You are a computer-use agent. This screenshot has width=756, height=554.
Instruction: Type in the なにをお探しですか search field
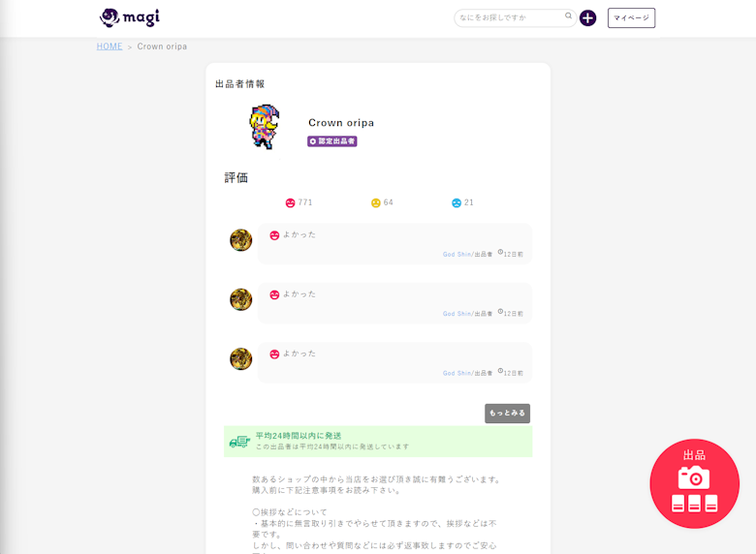click(509, 17)
